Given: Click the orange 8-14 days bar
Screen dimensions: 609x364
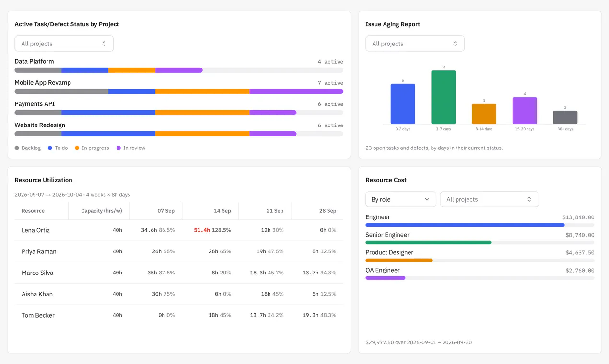Looking at the screenshot, I should [484, 114].
